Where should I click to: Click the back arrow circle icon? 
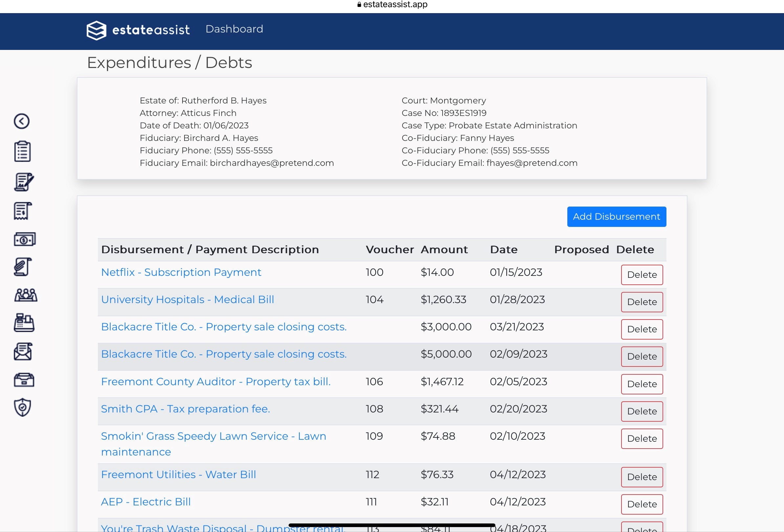[22, 121]
